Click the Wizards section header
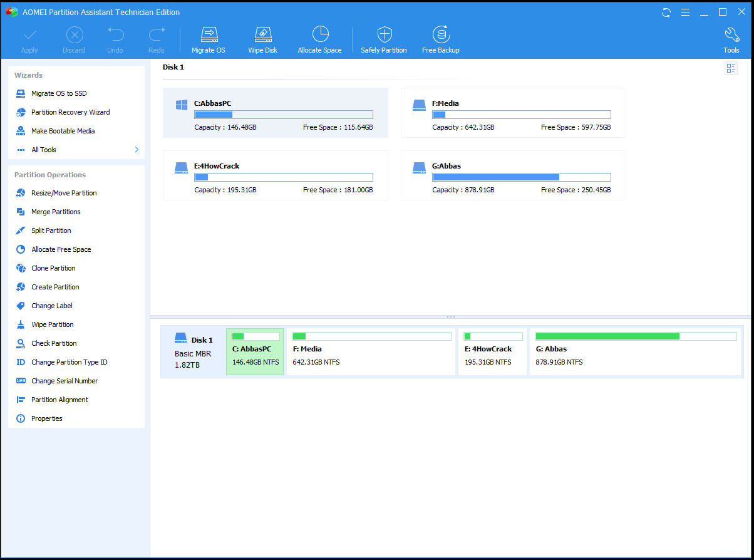The image size is (754, 560). pyautogui.click(x=29, y=75)
